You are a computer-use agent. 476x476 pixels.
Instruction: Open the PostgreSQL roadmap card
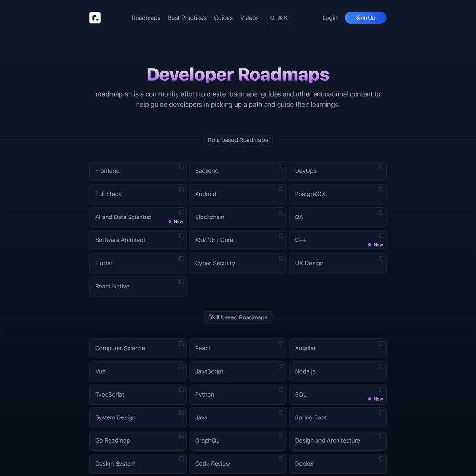337,194
